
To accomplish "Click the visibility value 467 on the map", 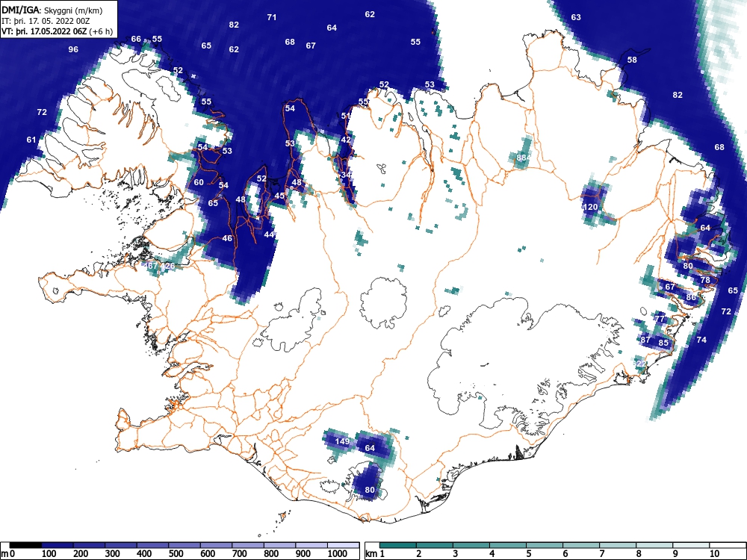I will coord(150,266).
